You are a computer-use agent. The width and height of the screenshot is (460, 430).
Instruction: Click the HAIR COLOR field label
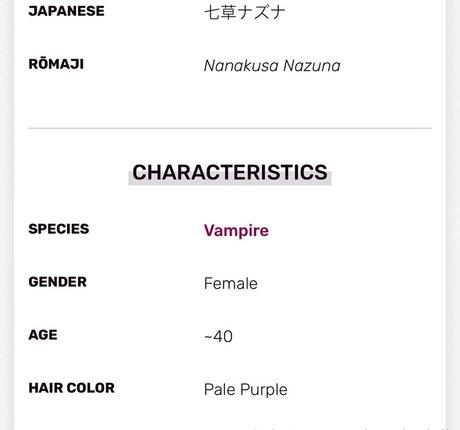click(x=72, y=388)
